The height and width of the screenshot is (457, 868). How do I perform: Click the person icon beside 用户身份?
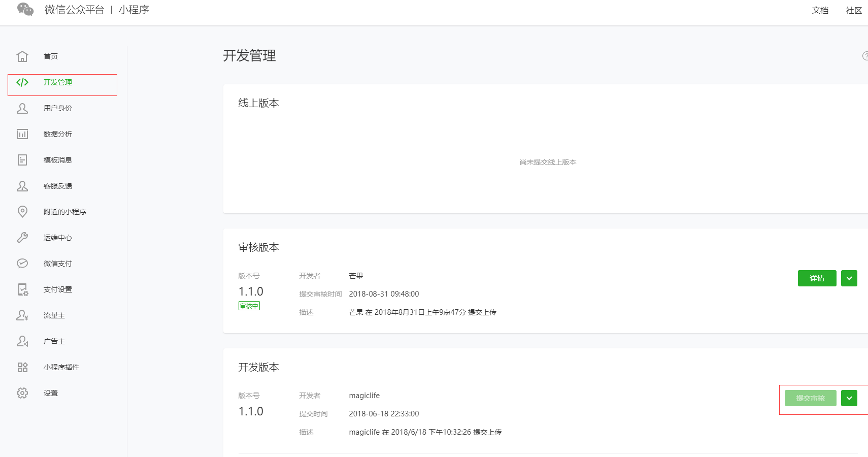coord(22,108)
